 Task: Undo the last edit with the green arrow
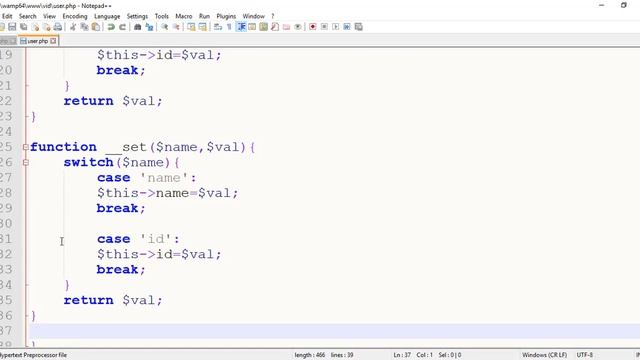coord(111,27)
